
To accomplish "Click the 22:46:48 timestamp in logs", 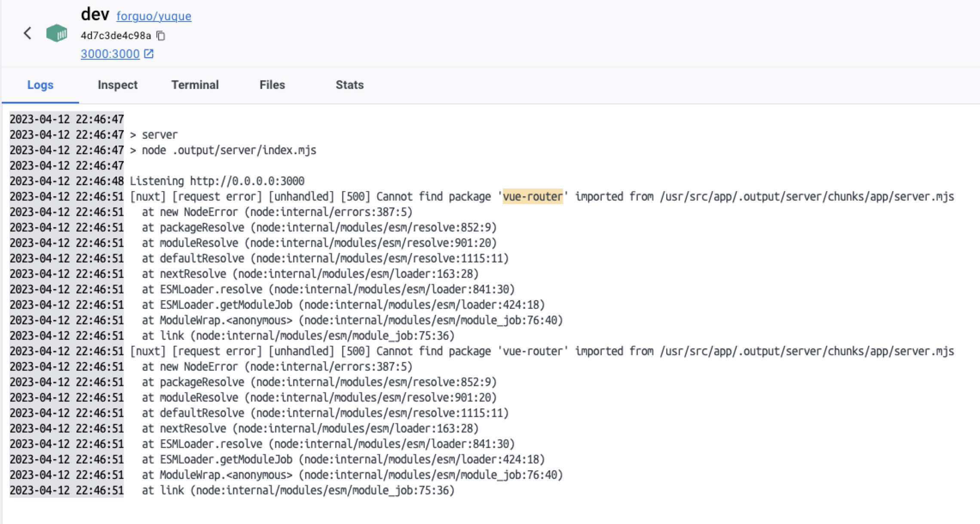I will (x=100, y=181).
